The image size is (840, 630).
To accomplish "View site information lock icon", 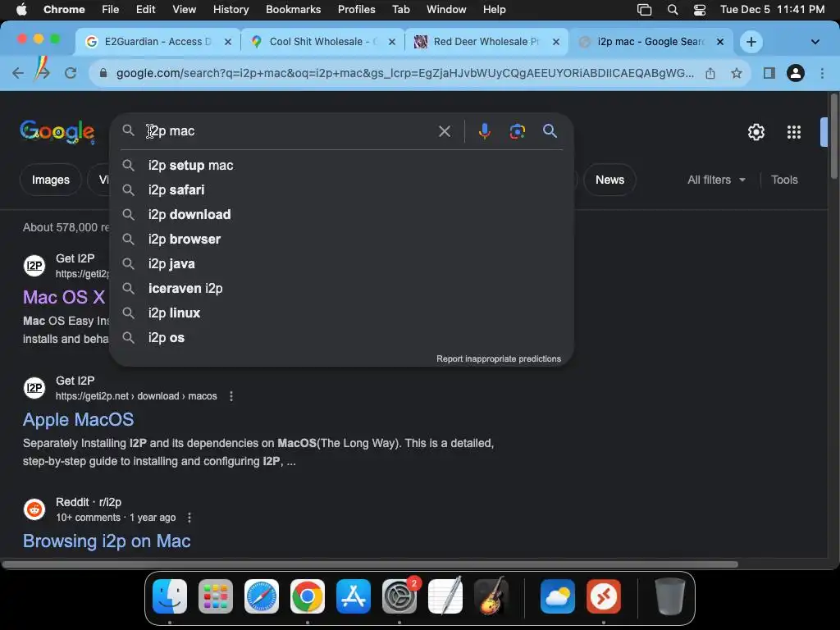I will pos(103,73).
